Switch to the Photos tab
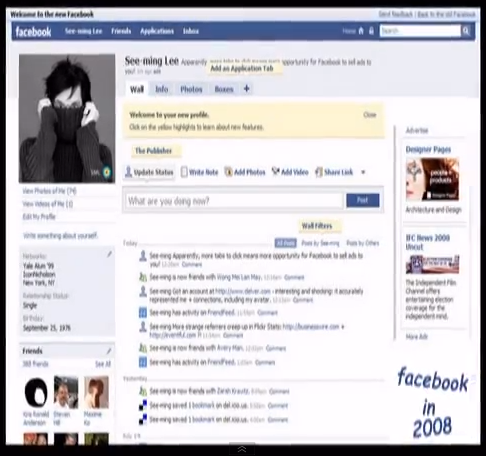The width and height of the screenshot is (486, 456). (x=191, y=89)
